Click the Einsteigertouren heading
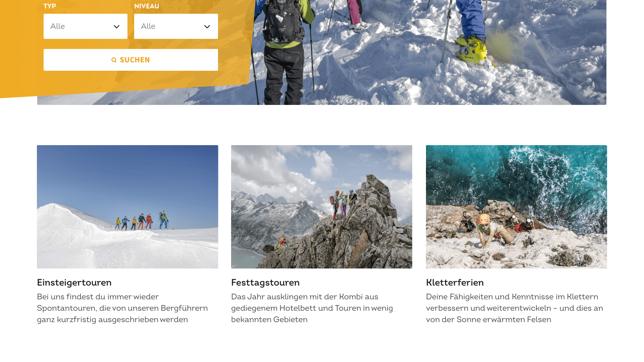 (x=74, y=283)
